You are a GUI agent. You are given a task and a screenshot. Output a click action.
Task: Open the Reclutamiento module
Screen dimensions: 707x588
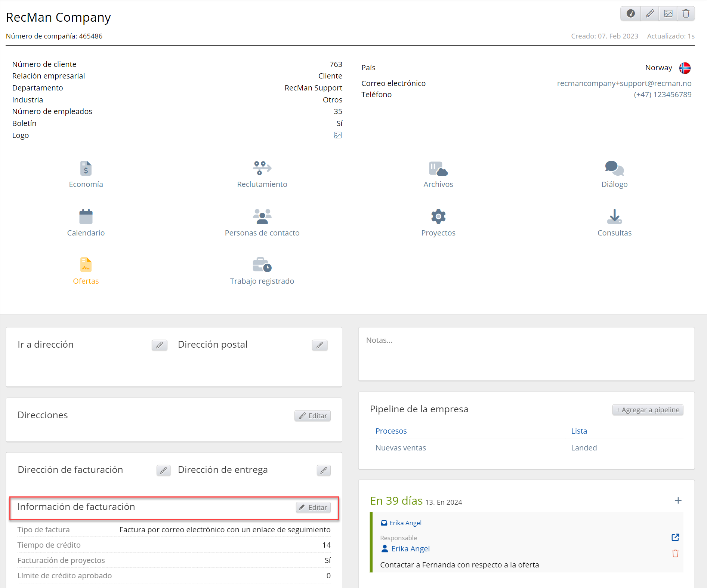click(262, 169)
